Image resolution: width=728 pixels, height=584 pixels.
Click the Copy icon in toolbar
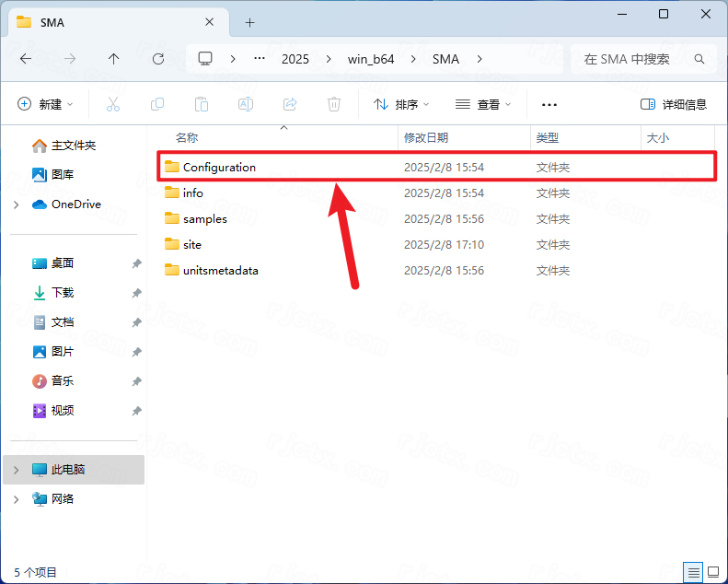(157, 104)
